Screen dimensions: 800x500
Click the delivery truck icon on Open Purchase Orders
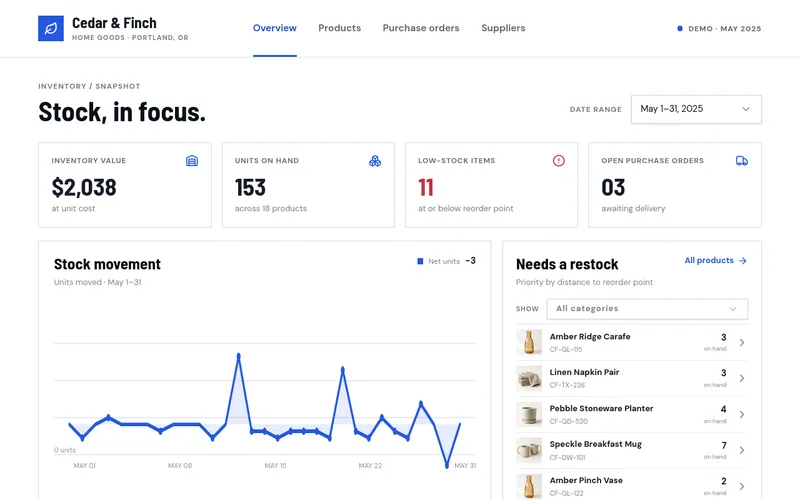click(x=742, y=161)
